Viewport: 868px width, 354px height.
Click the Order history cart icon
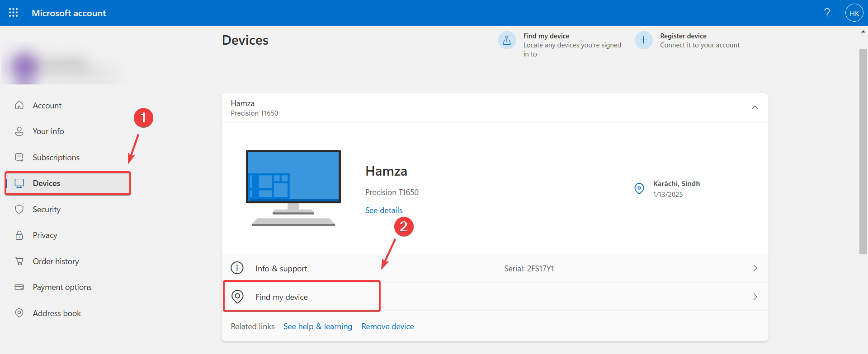pos(19,261)
